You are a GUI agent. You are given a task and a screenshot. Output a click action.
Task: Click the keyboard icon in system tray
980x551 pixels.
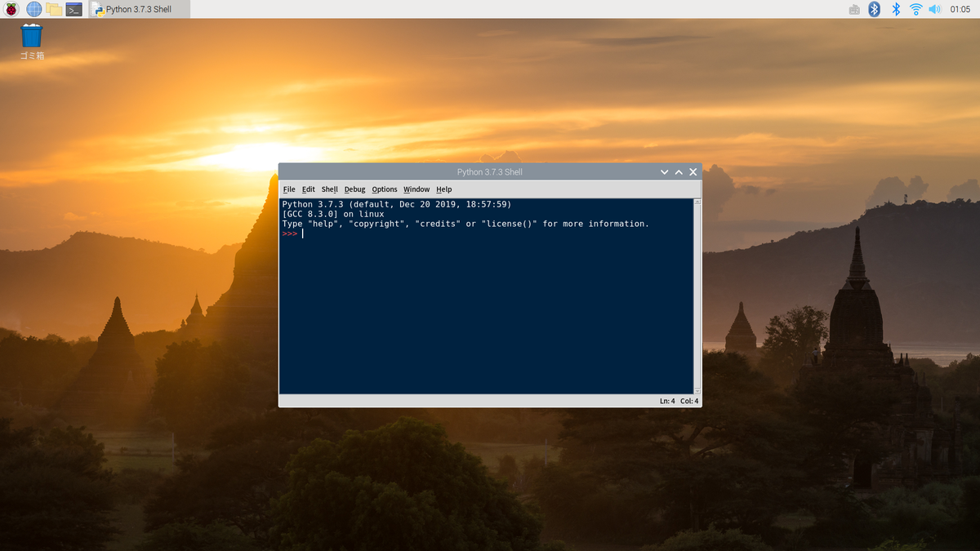point(854,9)
